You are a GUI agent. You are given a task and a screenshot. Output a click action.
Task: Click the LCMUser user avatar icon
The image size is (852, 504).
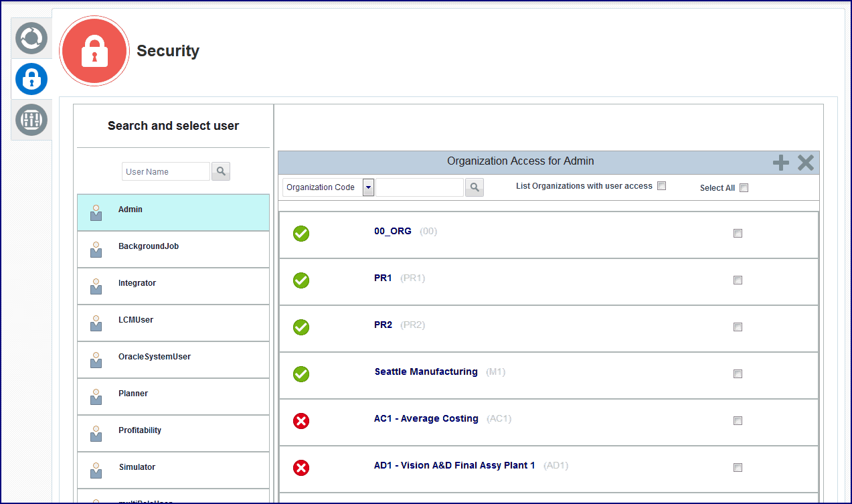[96, 323]
